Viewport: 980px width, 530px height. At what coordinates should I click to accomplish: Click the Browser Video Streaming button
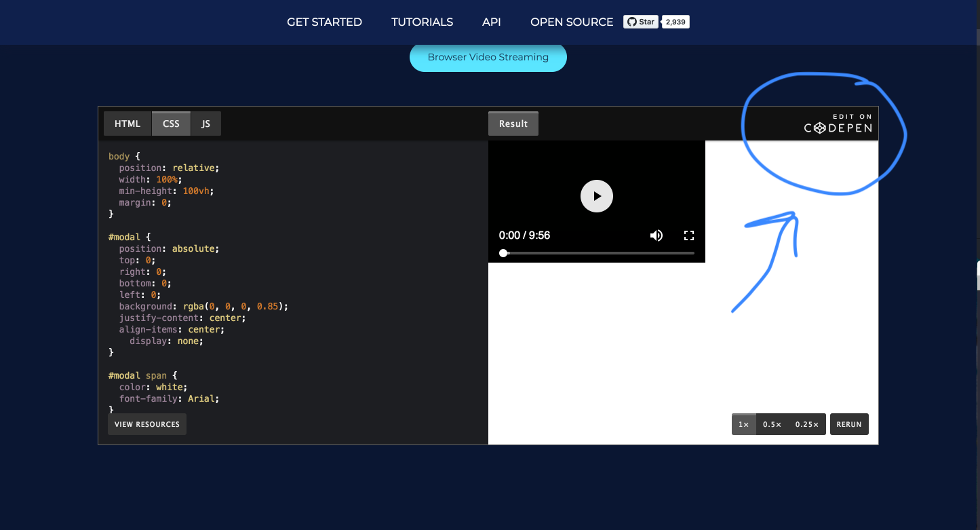pos(488,57)
